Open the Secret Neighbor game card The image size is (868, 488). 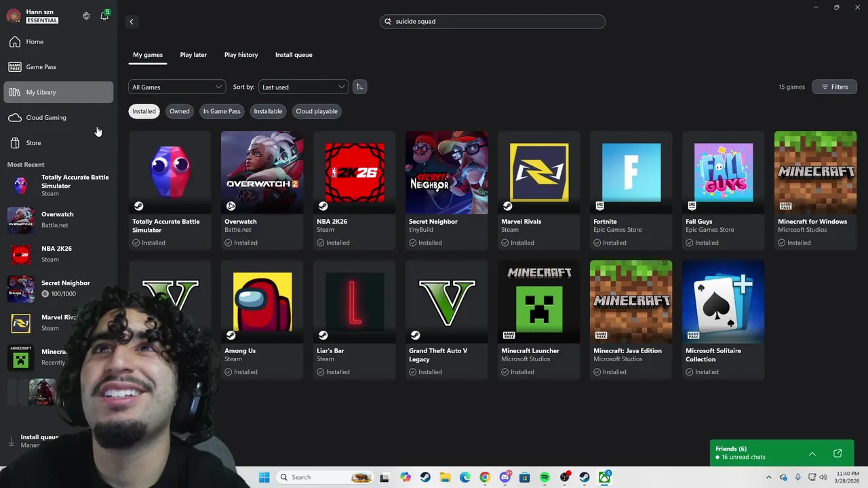pos(447,191)
